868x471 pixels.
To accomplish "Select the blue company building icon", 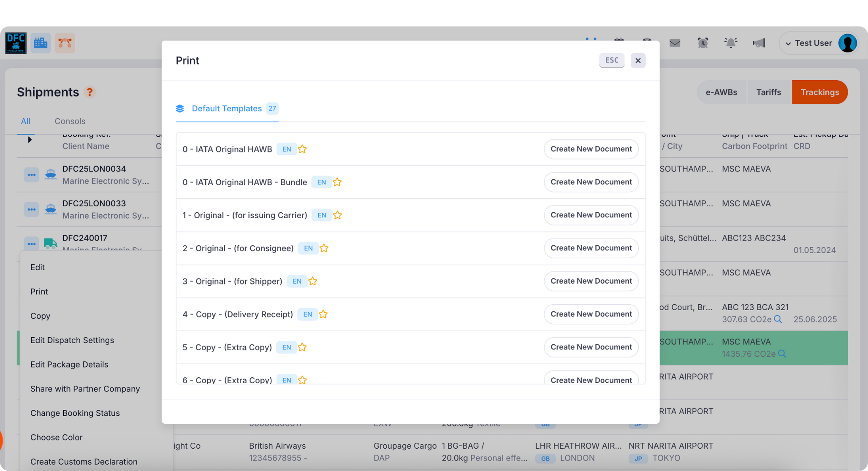I will 41,43.
